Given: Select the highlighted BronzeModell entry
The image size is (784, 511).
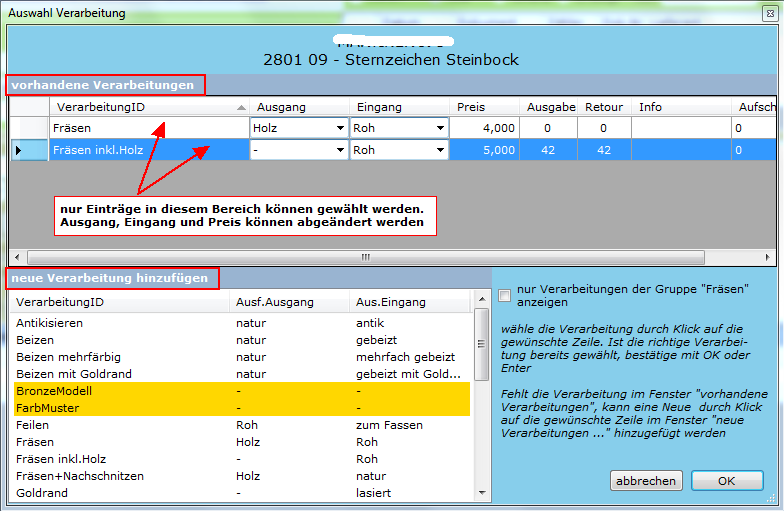Looking at the screenshot, I should (x=54, y=391).
